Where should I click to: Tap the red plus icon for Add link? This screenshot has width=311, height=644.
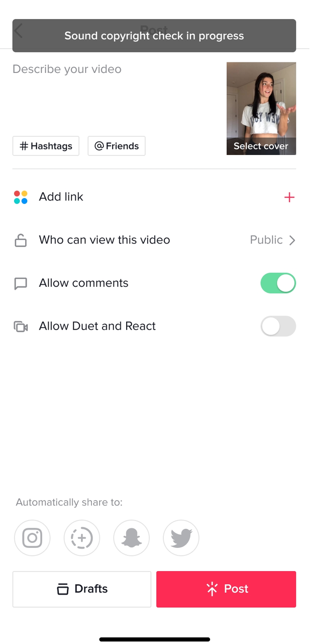(x=289, y=197)
